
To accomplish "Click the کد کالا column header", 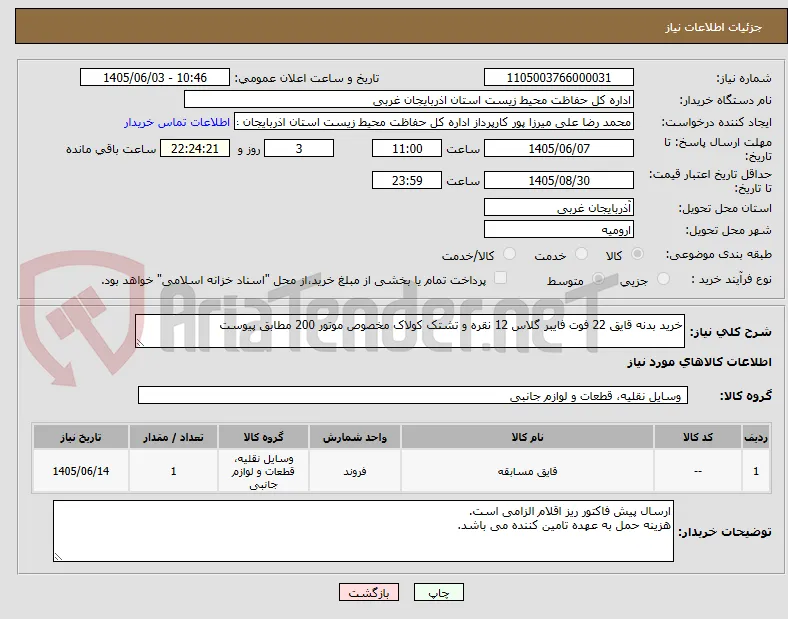I will (x=698, y=437).
